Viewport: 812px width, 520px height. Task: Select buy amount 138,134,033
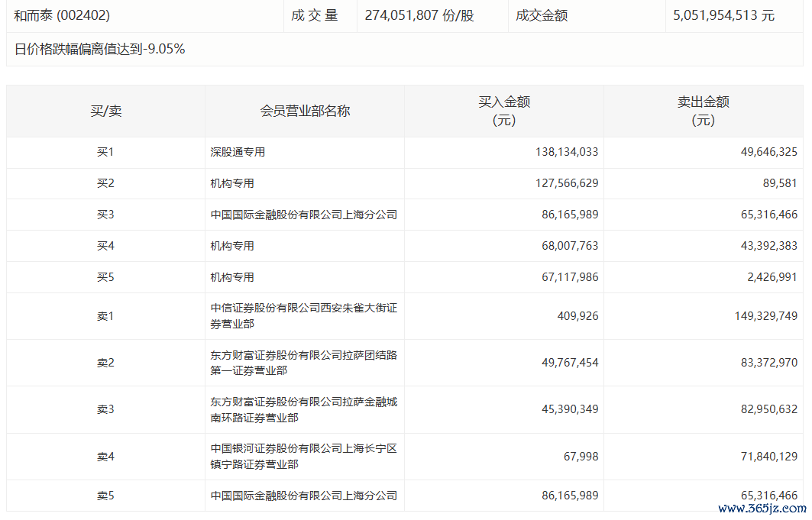click(x=567, y=152)
